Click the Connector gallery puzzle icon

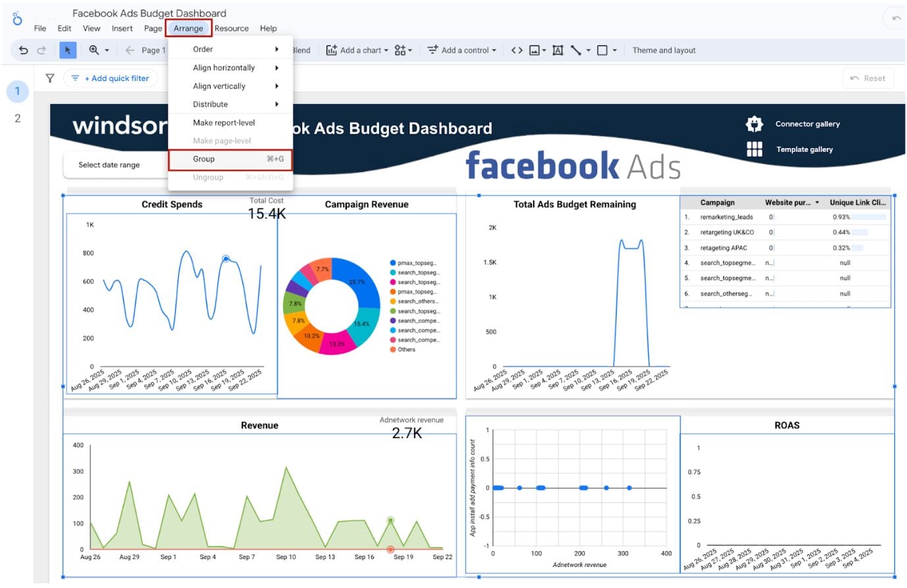tap(754, 124)
